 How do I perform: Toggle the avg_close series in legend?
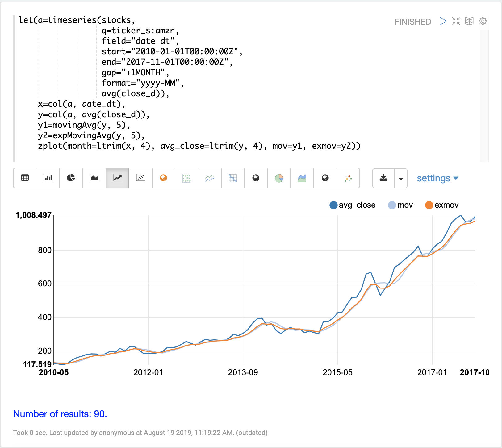353,205
